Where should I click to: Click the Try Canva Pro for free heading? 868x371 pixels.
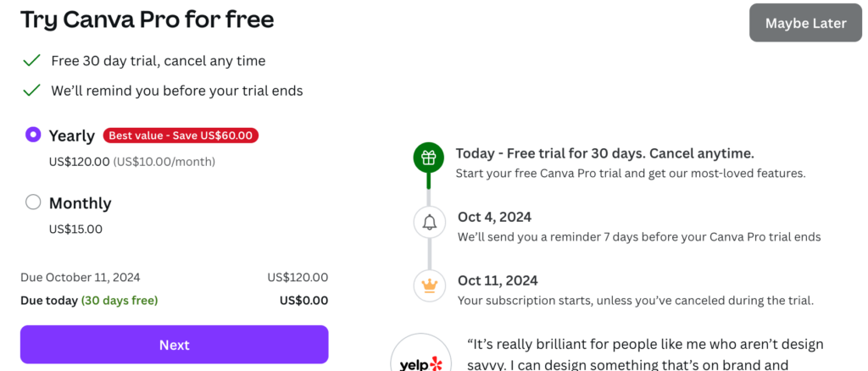[x=147, y=19]
